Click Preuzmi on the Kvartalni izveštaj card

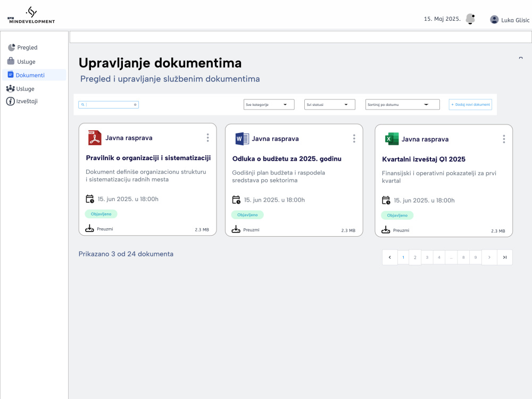point(401,230)
